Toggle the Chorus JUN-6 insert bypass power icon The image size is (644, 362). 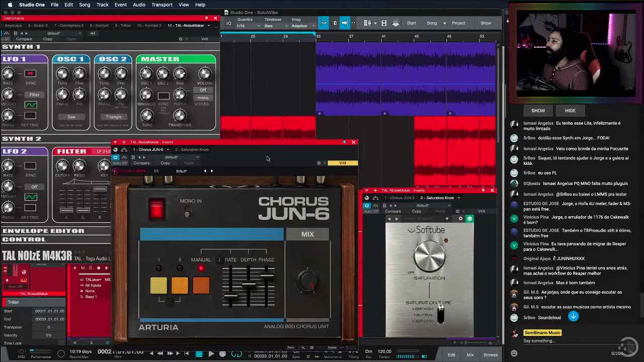tap(115, 157)
